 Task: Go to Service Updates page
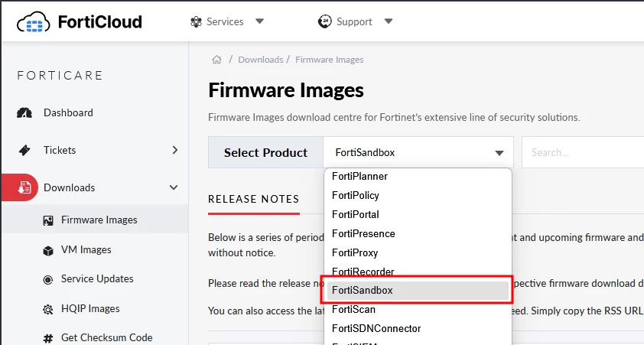[97, 279]
